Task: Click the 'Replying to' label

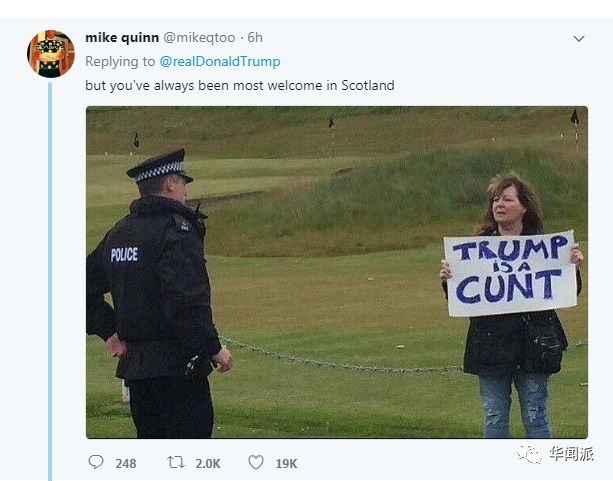Action: click(120, 61)
